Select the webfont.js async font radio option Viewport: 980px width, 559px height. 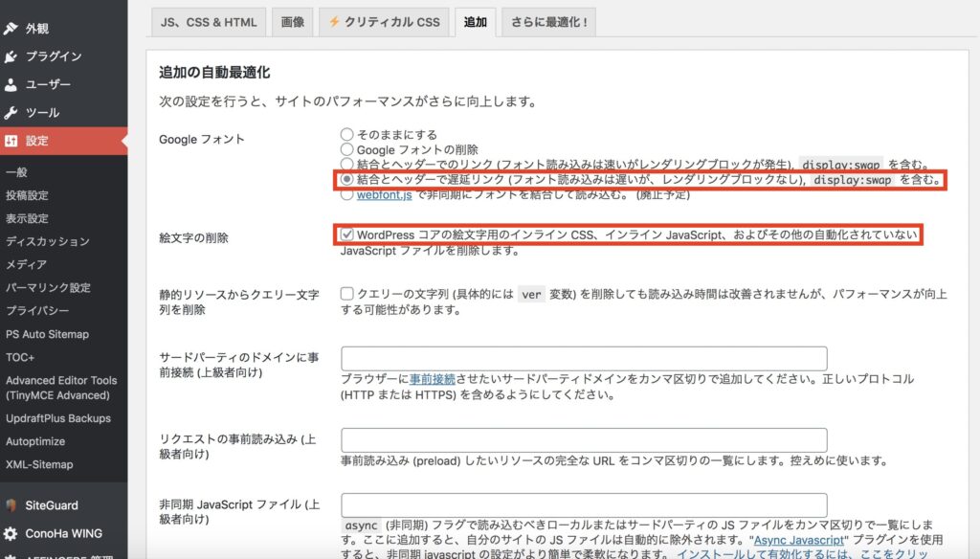[346, 194]
